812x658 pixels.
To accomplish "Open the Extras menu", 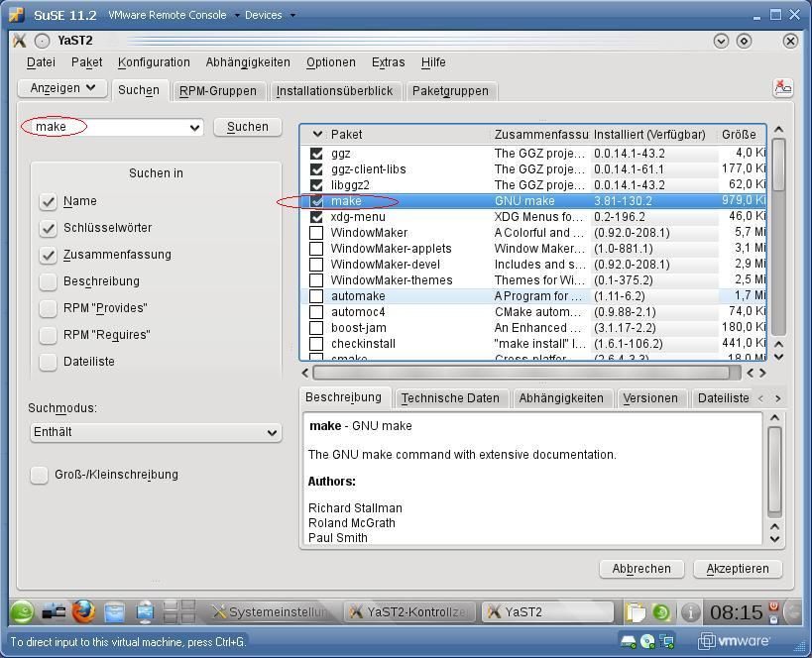I will tap(388, 62).
